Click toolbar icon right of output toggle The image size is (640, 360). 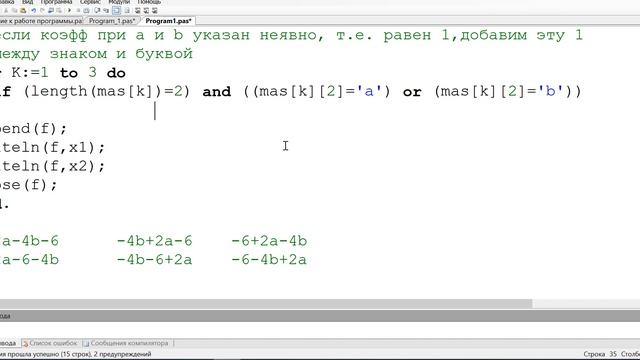click(127, 10)
